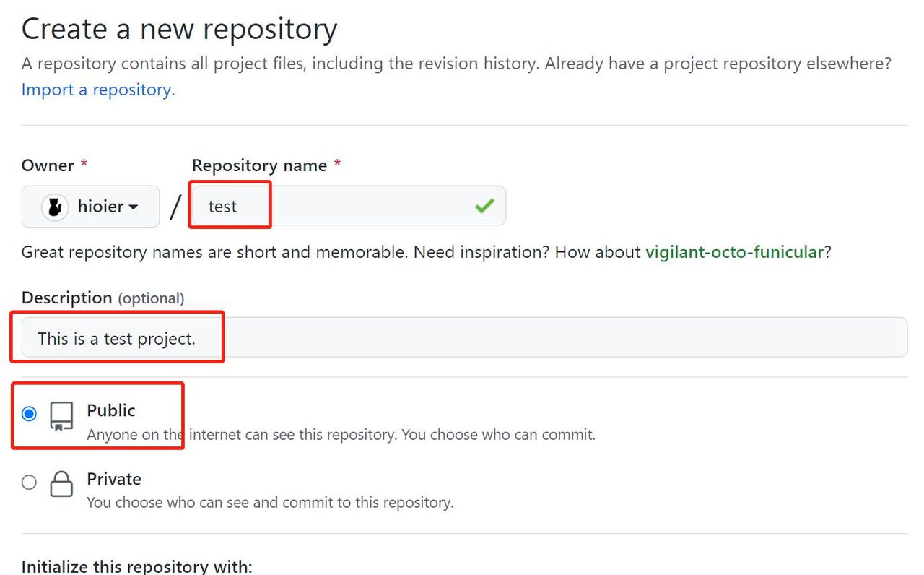The height and width of the screenshot is (575, 924).
Task: Click the 'Anyone on the internet' Public description
Action: point(341,436)
